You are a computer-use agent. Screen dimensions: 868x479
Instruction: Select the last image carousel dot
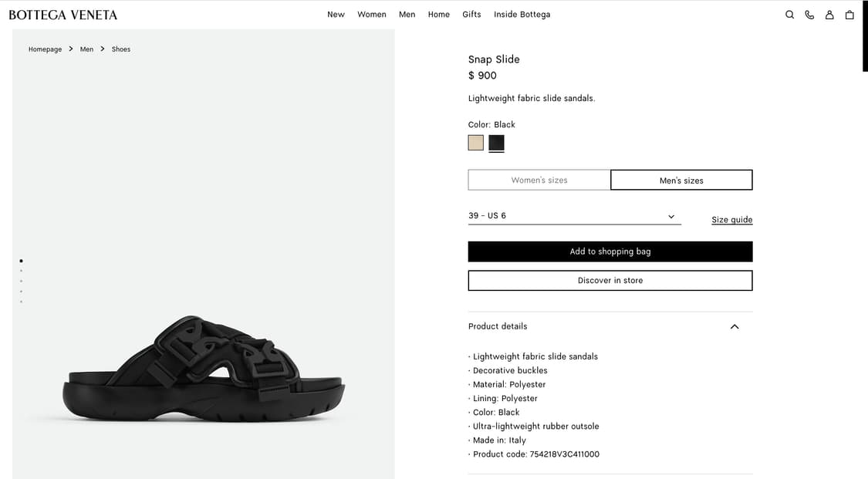coord(21,302)
